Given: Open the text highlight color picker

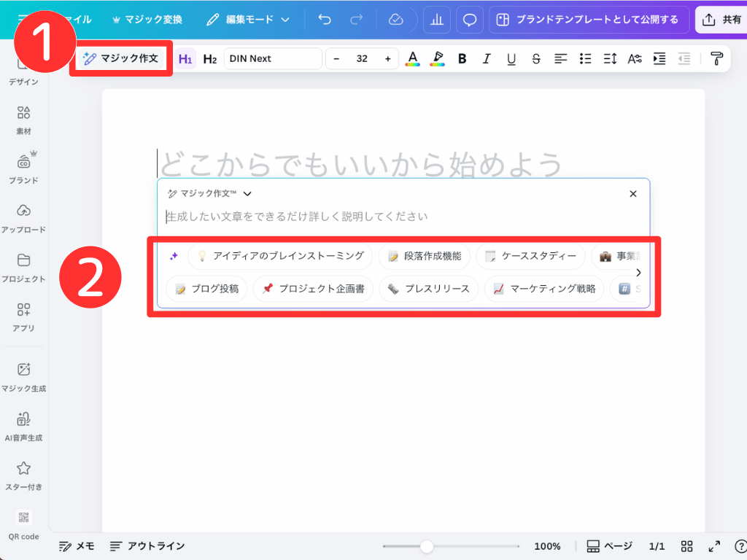Looking at the screenshot, I should point(438,58).
